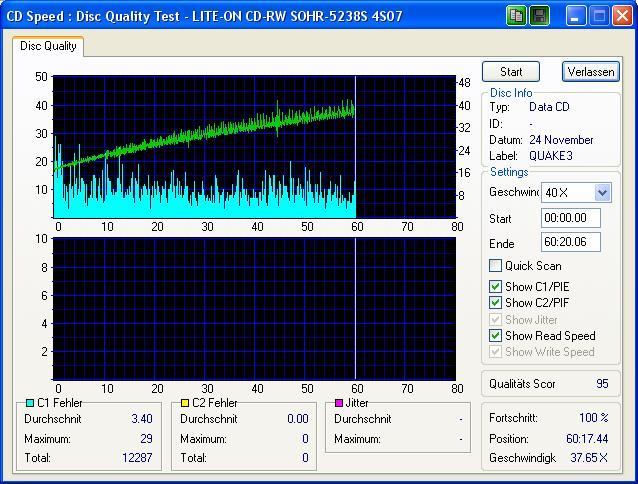This screenshot has height=484, width=638.
Task: Click the Geschwindigkeit value 37.65X
Action: [x=589, y=458]
